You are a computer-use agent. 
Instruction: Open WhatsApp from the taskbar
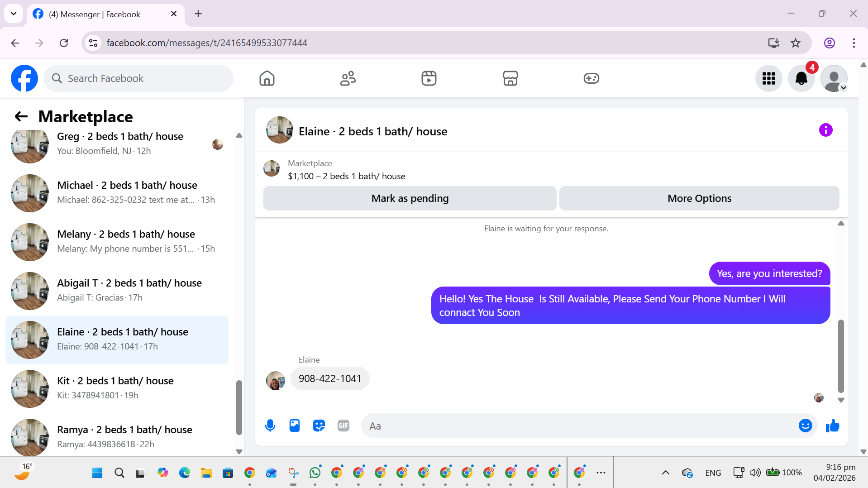pyautogui.click(x=315, y=473)
